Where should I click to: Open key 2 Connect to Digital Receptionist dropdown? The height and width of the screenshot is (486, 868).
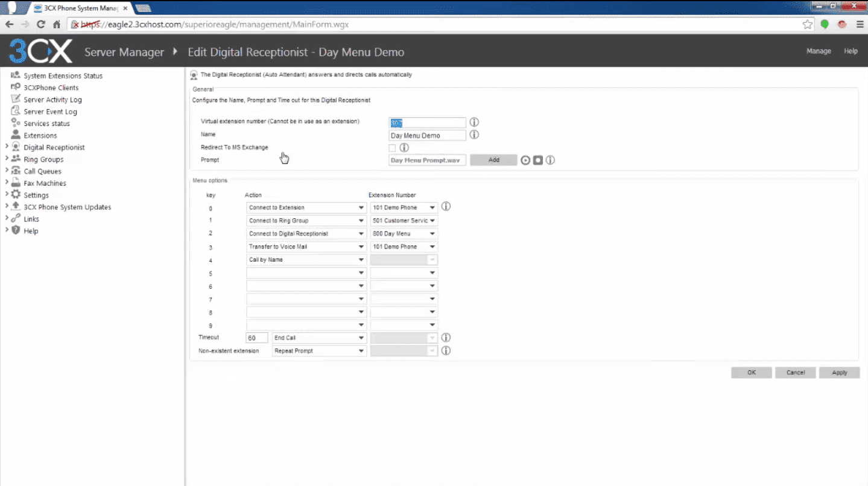point(306,234)
